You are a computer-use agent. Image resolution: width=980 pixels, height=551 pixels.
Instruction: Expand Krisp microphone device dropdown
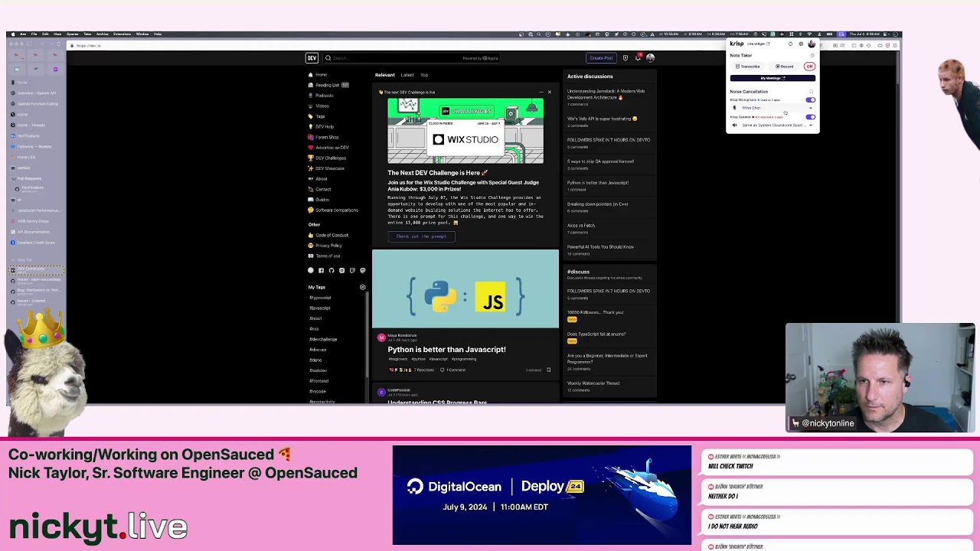click(x=811, y=108)
